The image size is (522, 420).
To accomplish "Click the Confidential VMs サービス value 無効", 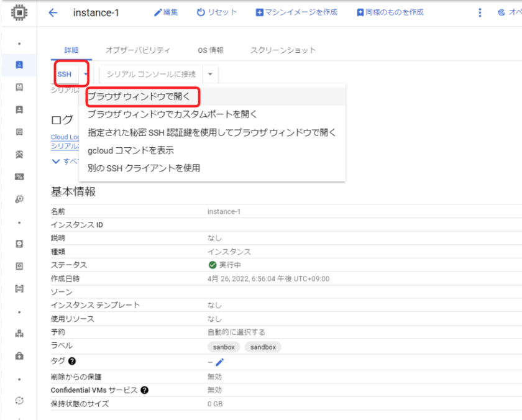I will [x=214, y=390].
